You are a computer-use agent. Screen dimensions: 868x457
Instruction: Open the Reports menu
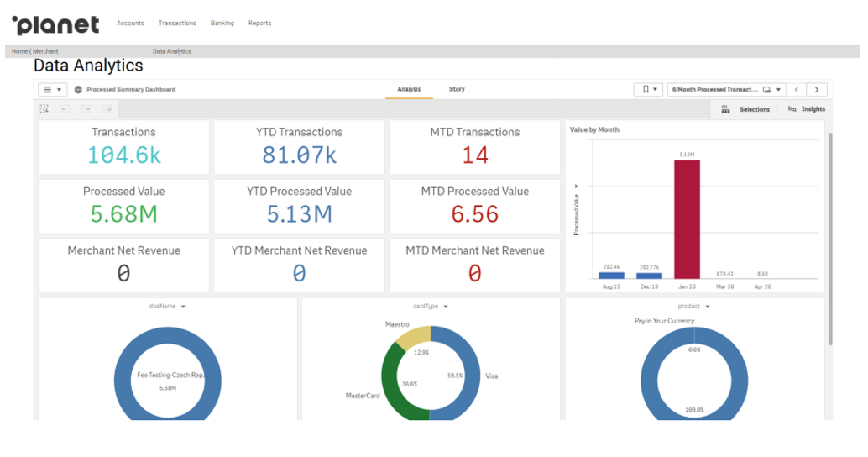tap(259, 24)
